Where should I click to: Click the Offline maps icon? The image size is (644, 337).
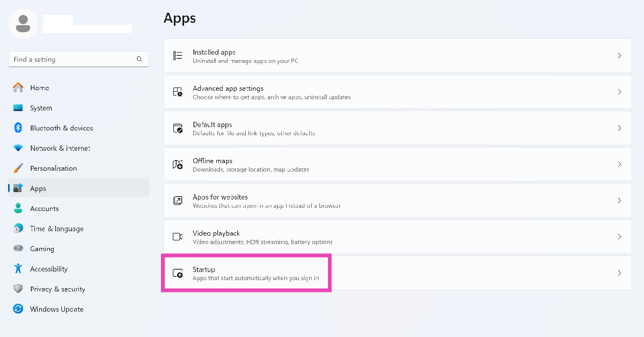pyautogui.click(x=178, y=164)
